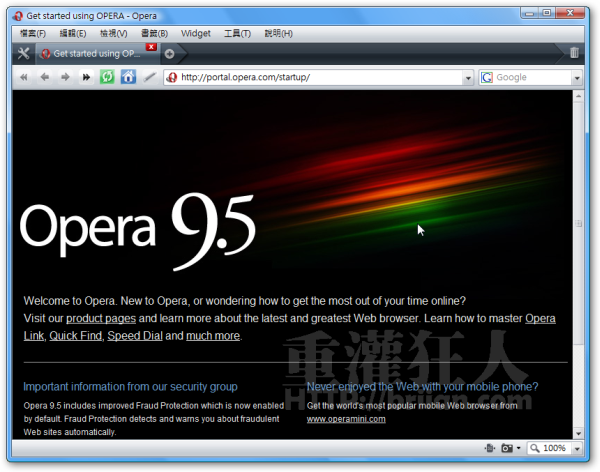This screenshot has height=472, width=600.
Task: Open the 工具(T) menu
Action: coord(237,34)
